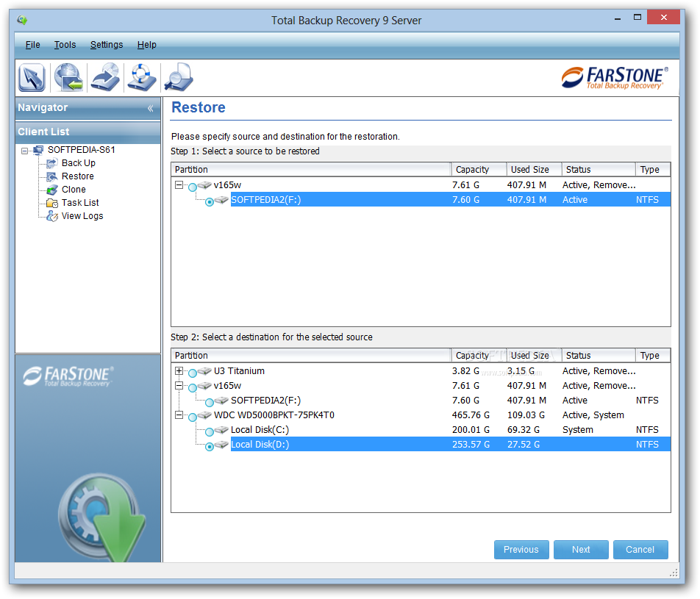
Task: Collapse v165w node in source list
Action: click(x=179, y=184)
